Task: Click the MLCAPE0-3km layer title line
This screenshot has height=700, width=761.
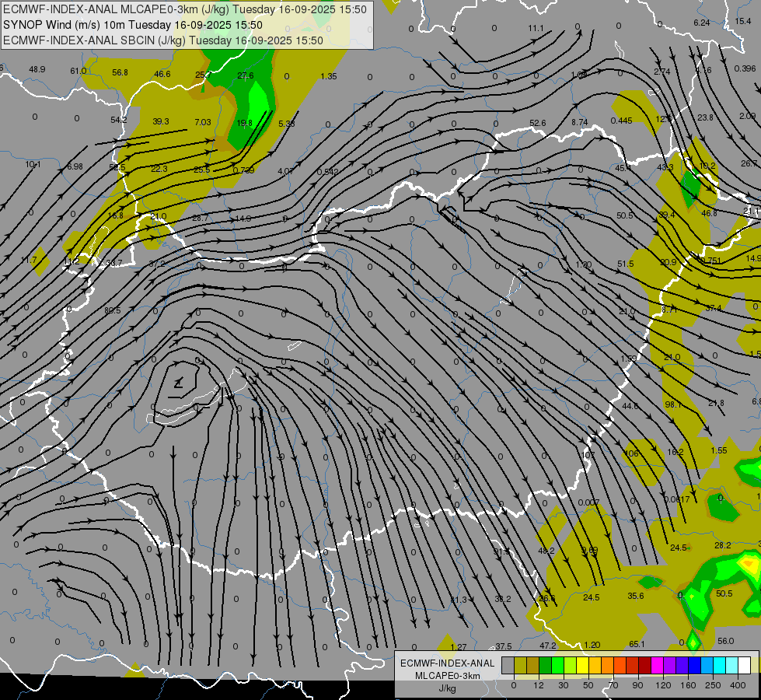Action: [185, 9]
